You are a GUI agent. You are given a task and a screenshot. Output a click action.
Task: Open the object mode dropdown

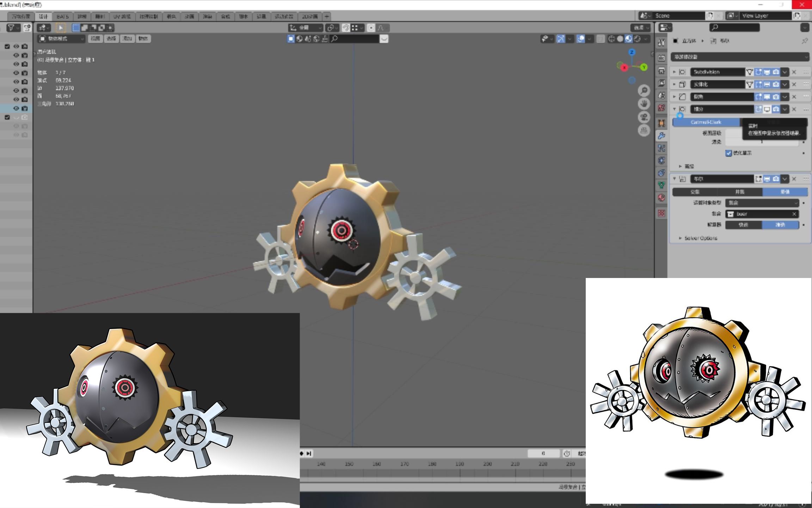point(62,39)
